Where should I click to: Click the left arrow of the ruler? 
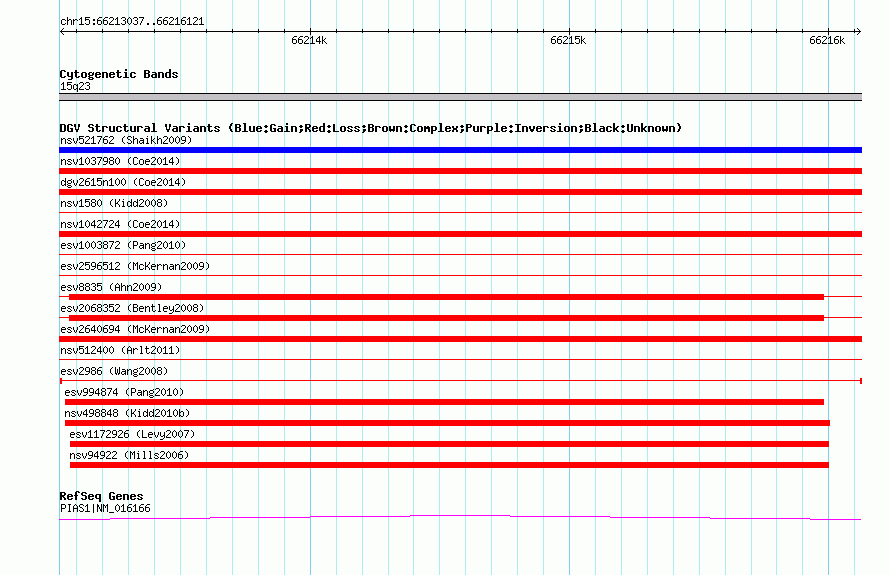tap(62, 32)
